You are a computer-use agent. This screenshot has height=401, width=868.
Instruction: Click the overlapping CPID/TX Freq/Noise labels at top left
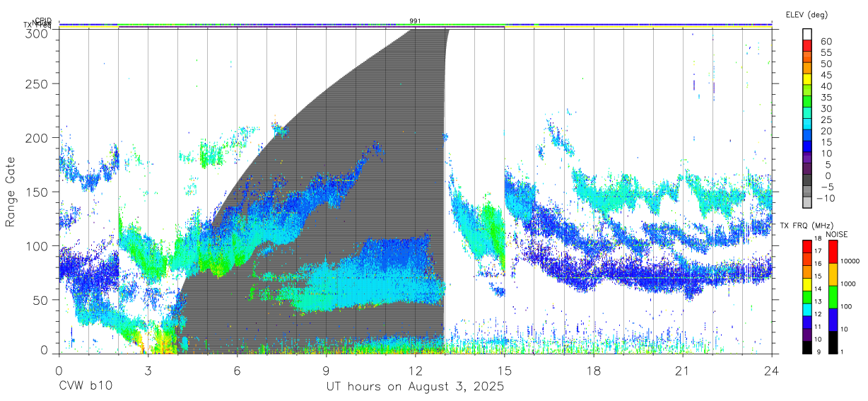(39, 23)
